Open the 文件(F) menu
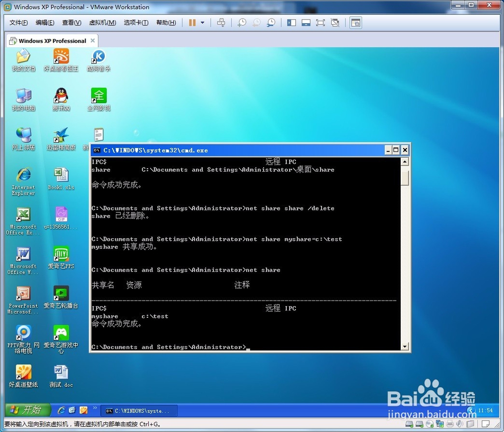Viewport: 504px width, 432px height. pos(18,23)
